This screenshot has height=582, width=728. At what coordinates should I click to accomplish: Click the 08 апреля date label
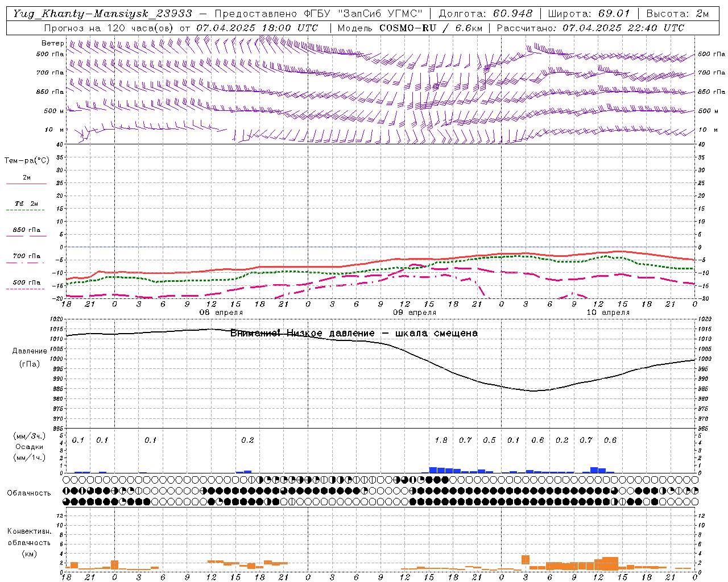coord(221,313)
